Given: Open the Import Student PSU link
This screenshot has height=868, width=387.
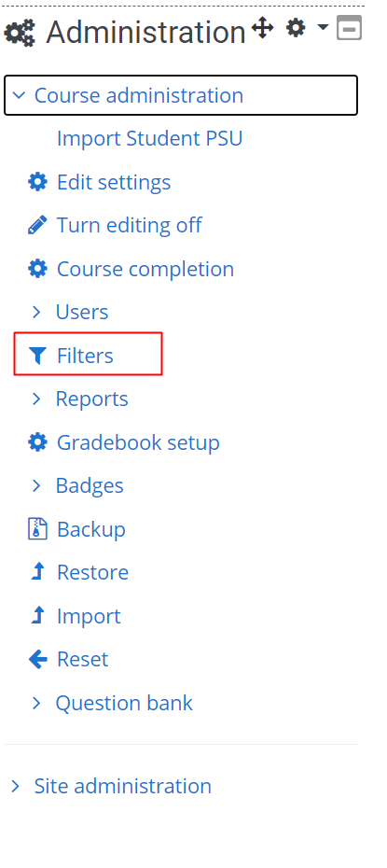Looking at the screenshot, I should coord(150,138).
